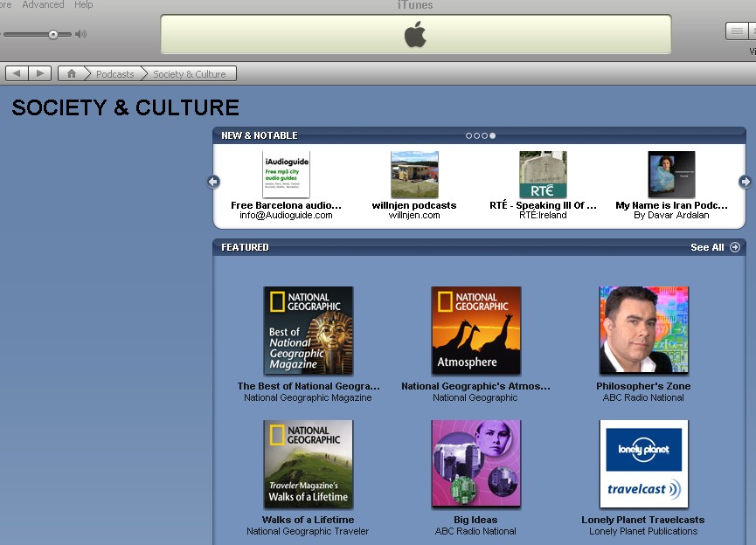Open National Geographic Atmosphere cover

(475, 330)
